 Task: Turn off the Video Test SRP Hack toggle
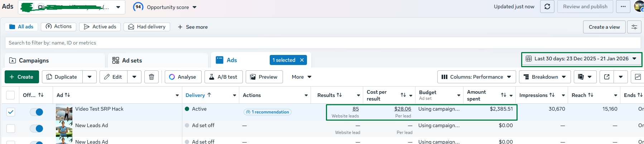pos(37,112)
